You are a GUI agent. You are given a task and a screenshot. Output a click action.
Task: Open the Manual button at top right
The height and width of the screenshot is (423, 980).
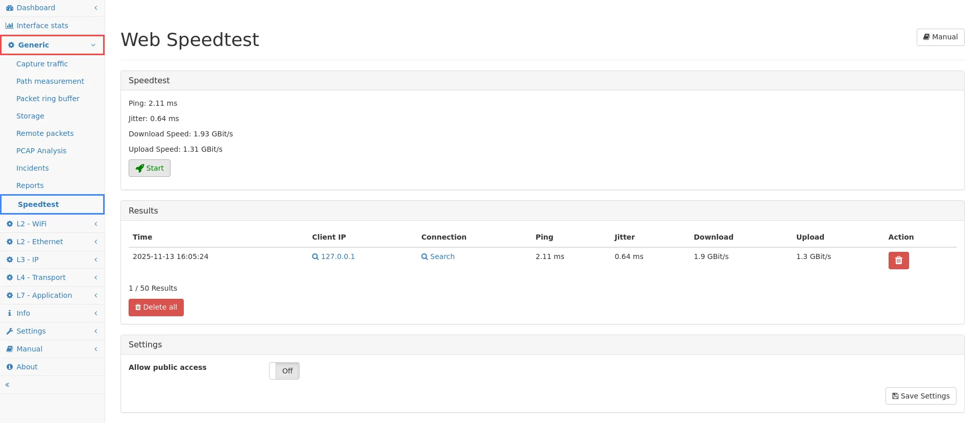[940, 37]
